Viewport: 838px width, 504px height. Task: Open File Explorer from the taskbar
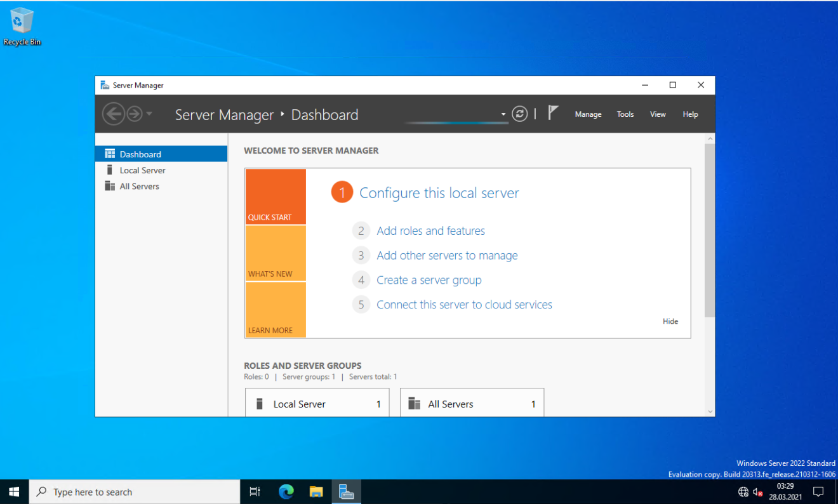coord(316,491)
